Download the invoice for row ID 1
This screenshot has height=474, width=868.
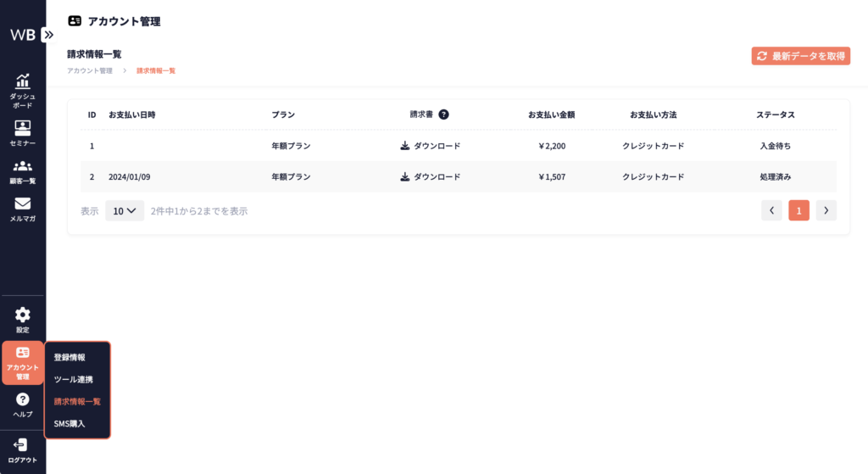click(x=430, y=146)
